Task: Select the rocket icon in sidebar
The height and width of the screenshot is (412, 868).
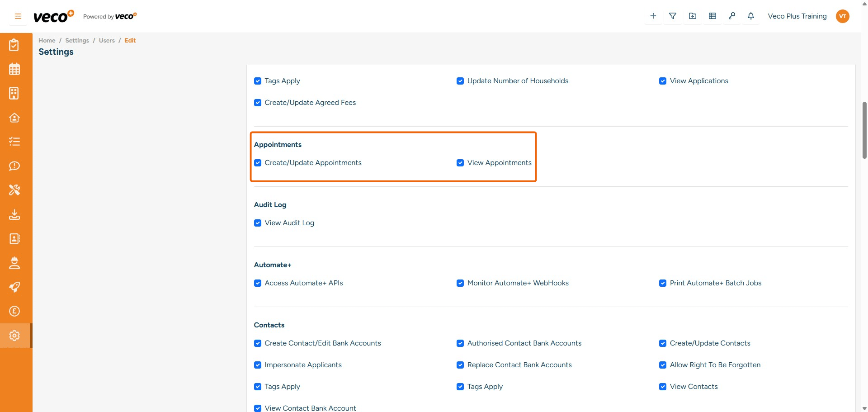Action: point(14,287)
